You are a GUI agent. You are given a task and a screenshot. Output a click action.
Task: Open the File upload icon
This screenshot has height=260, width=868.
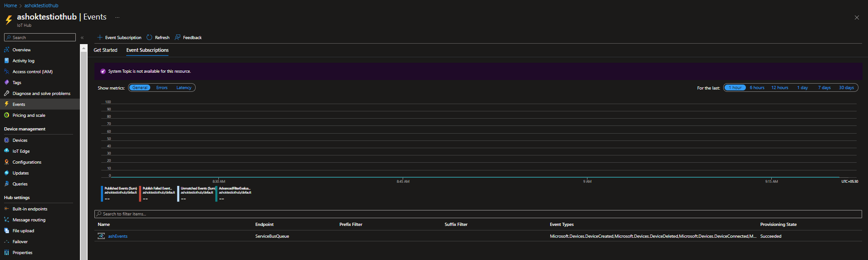click(6, 230)
